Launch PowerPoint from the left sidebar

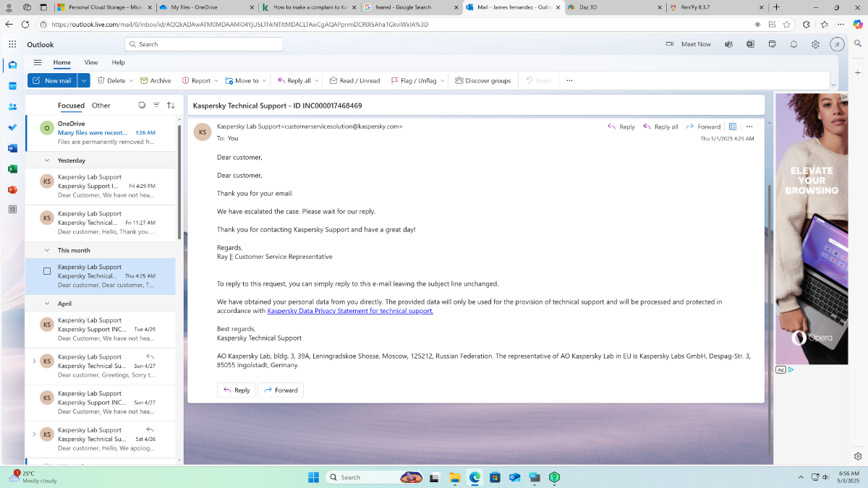[x=12, y=189]
